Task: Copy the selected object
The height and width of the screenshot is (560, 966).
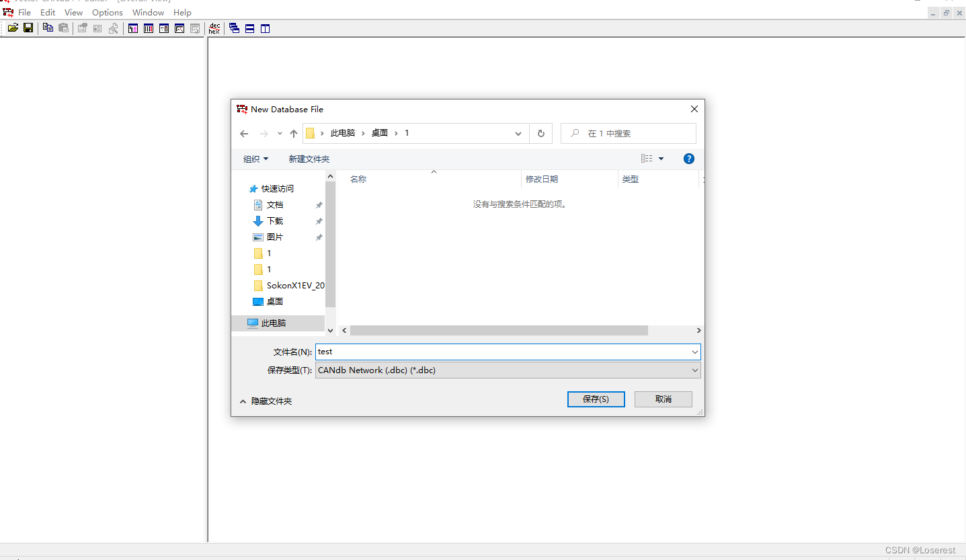Action: 47,27
